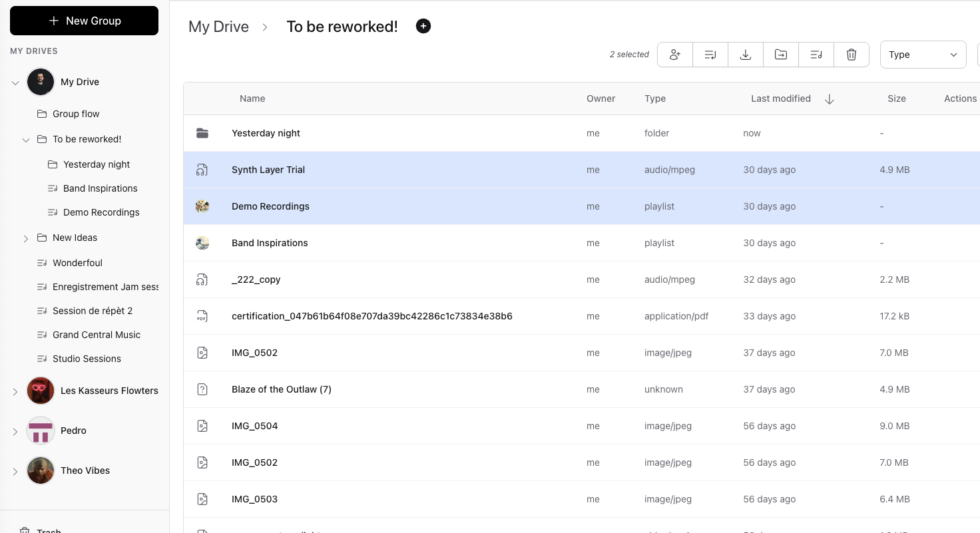Screen dimensions: 980x533
Task: Share the selected files with someone
Action: click(674, 54)
